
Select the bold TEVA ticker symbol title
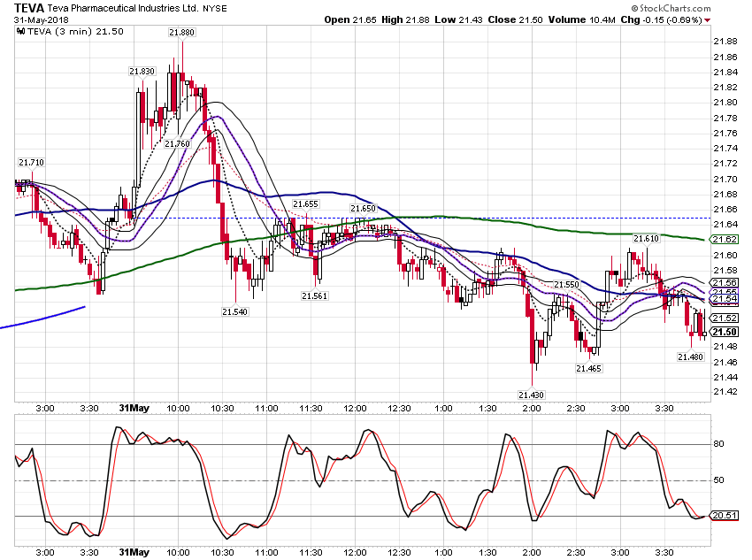29,8
